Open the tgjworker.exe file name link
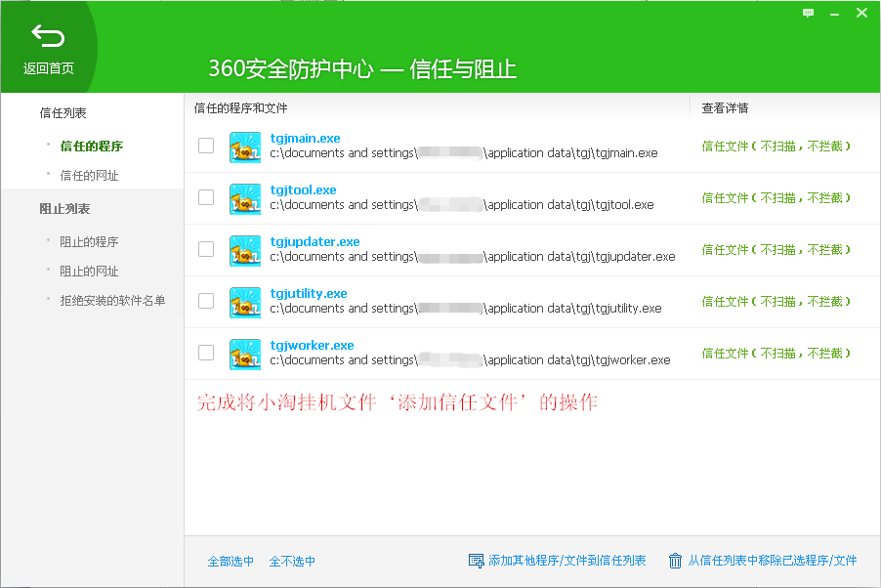The width and height of the screenshot is (881, 588). (x=312, y=345)
